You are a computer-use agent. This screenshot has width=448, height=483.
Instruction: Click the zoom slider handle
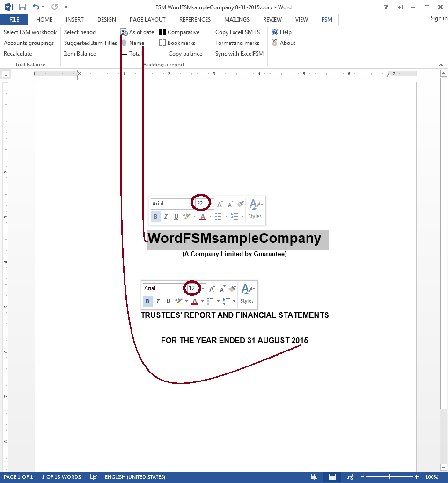tap(389, 476)
